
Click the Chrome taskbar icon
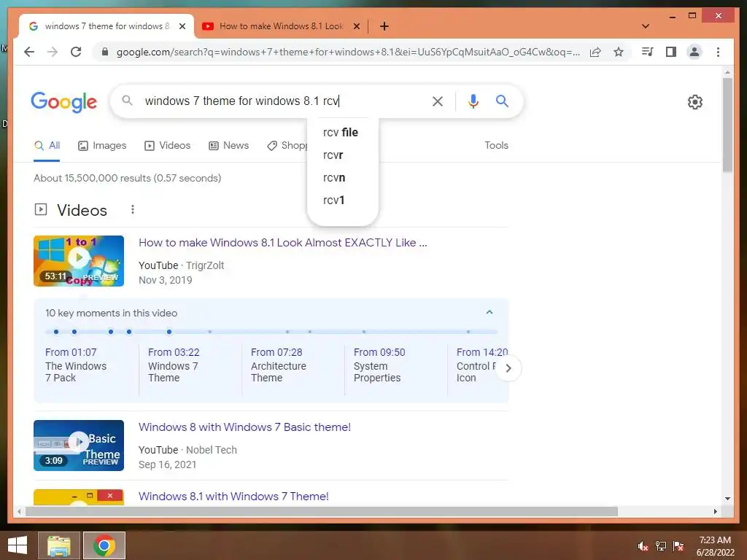(x=104, y=545)
